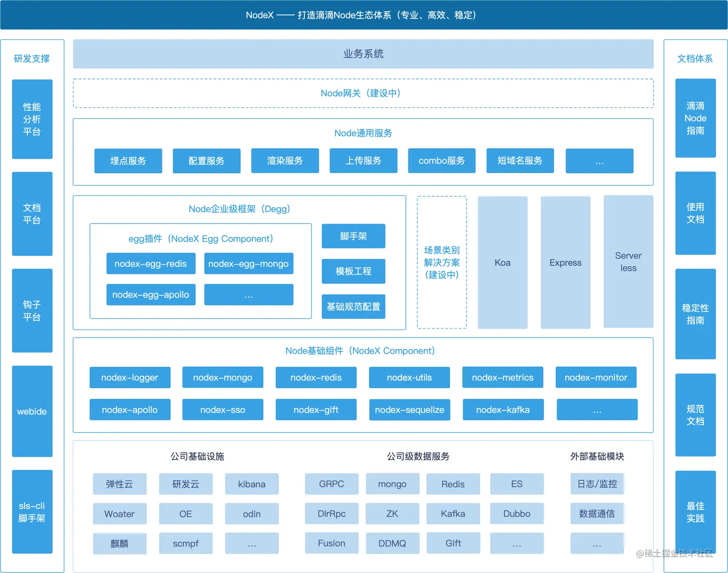Select the Dubbo block
The height and width of the screenshot is (573, 728).
(517, 514)
